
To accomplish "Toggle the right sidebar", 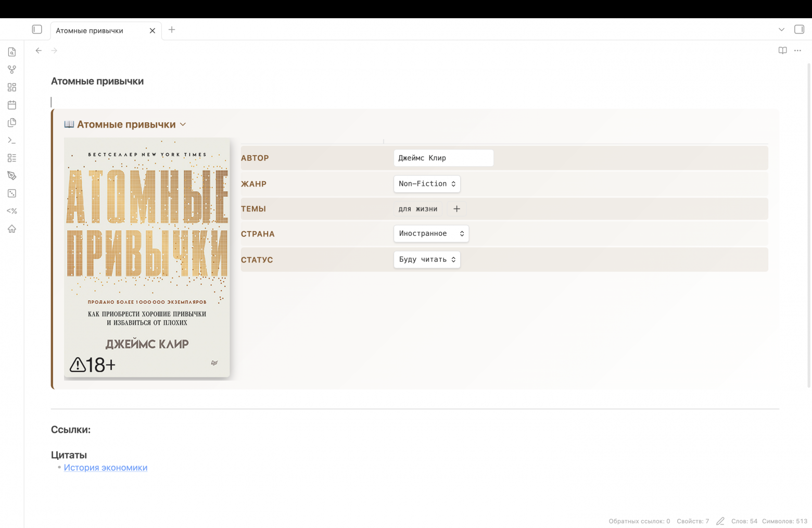I will pyautogui.click(x=799, y=30).
